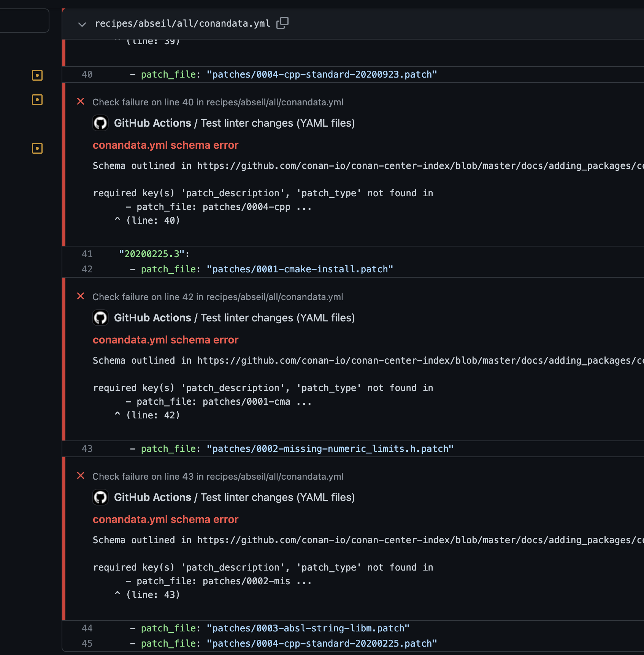This screenshot has width=644, height=655.
Task: Click the GitHub Actions avatar in line 43 failure
Action: [x=100, y=497]
